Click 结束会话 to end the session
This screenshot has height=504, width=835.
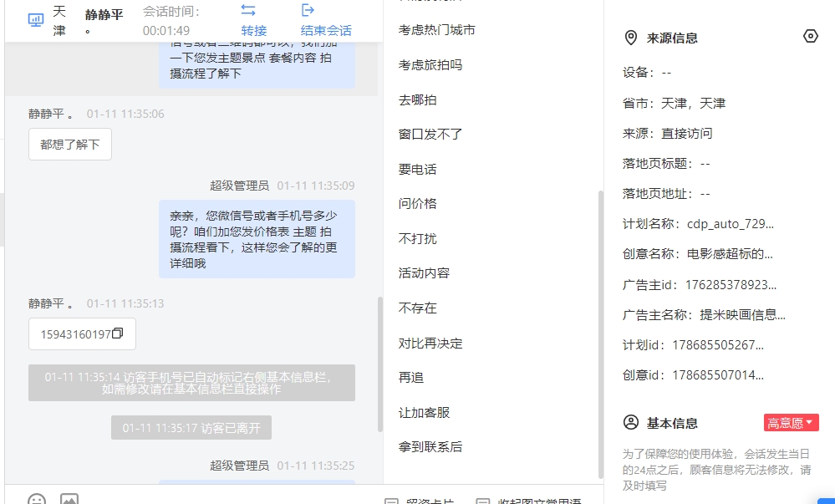point(327,30)
